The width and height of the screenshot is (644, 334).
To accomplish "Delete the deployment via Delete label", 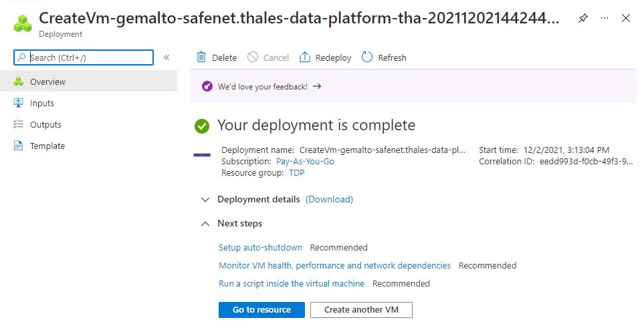I will [x=224, y=58].
